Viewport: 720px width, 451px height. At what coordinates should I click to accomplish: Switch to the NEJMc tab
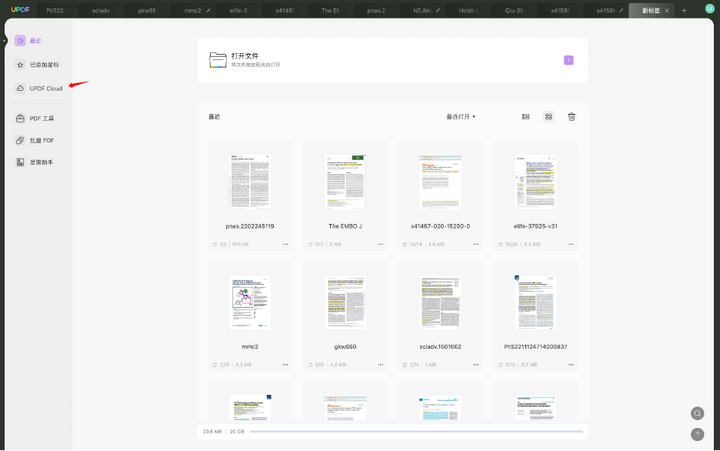[422, 10]
